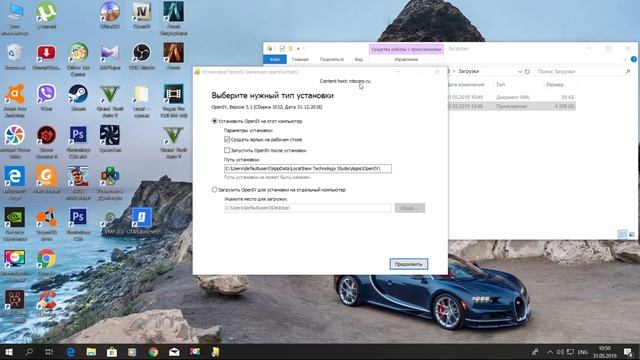Sort by the Тип column header
640x360 pixels.
tap(500, 84)
